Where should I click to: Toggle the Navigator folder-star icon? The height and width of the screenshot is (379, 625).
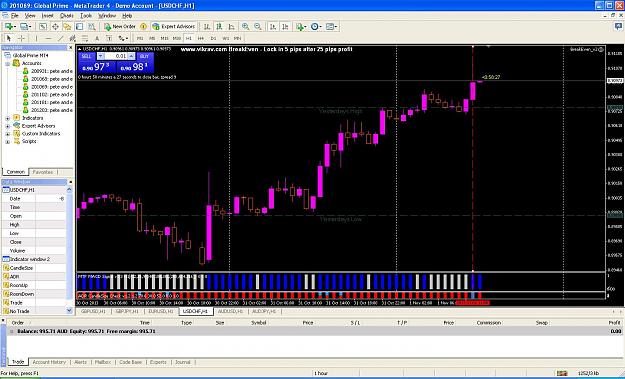tap(67, 26)
